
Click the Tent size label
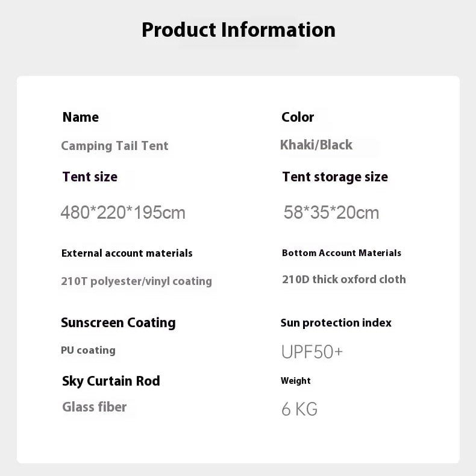tap(90, 177)
